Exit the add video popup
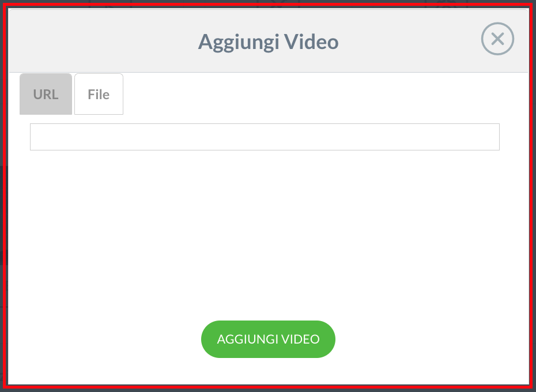The width and height of the screenshot is (536, 392). [497, 39]
